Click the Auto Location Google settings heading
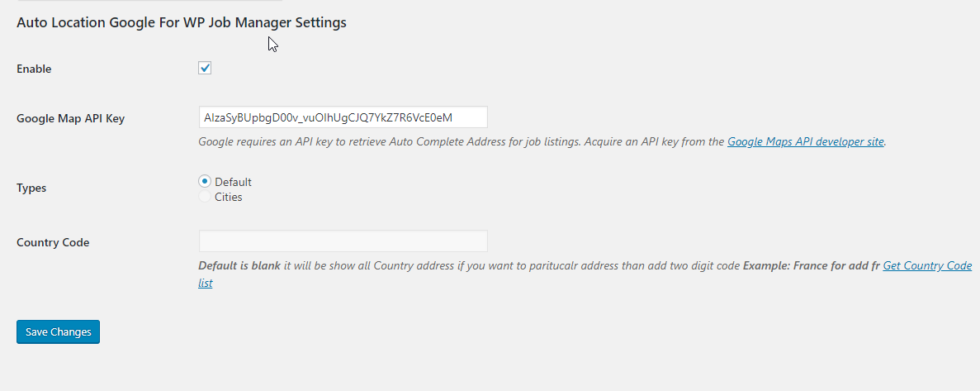The image size is (980, 391). (182, 22)
